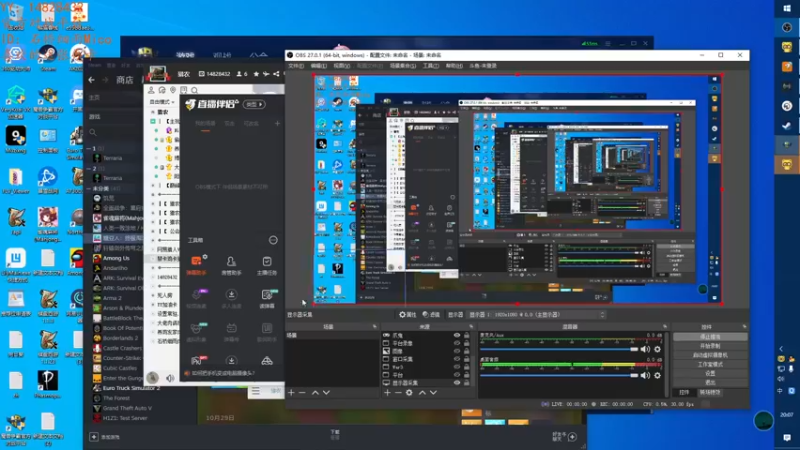Mute the 桌面音频 speaker icon

point(645,376)
